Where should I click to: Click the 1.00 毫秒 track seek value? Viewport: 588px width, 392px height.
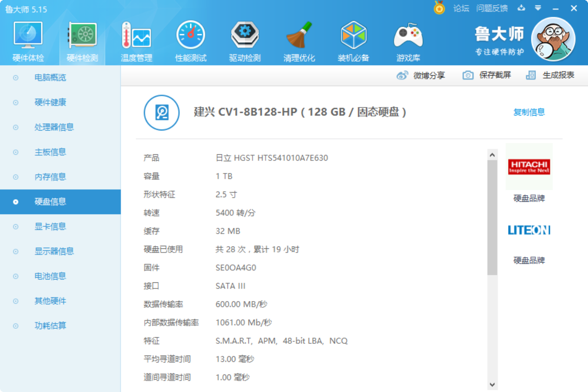pos(232,377)
